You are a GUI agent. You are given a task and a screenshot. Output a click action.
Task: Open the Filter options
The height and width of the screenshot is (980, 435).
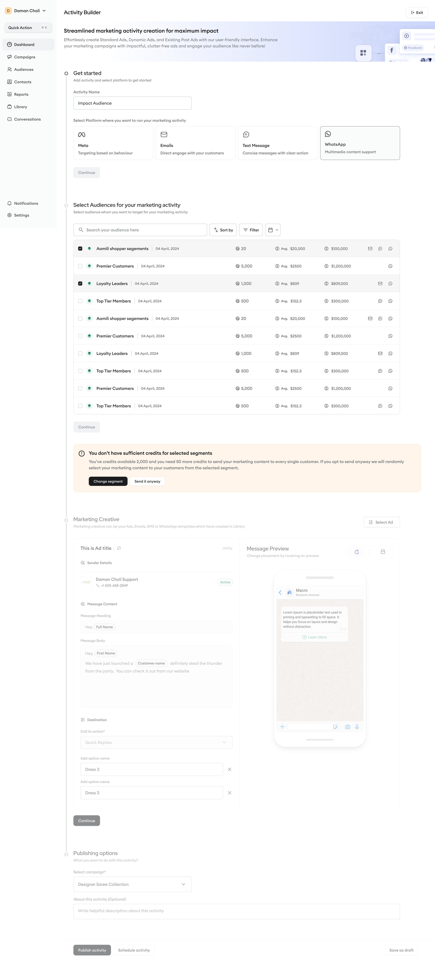[x=251, y=230]
